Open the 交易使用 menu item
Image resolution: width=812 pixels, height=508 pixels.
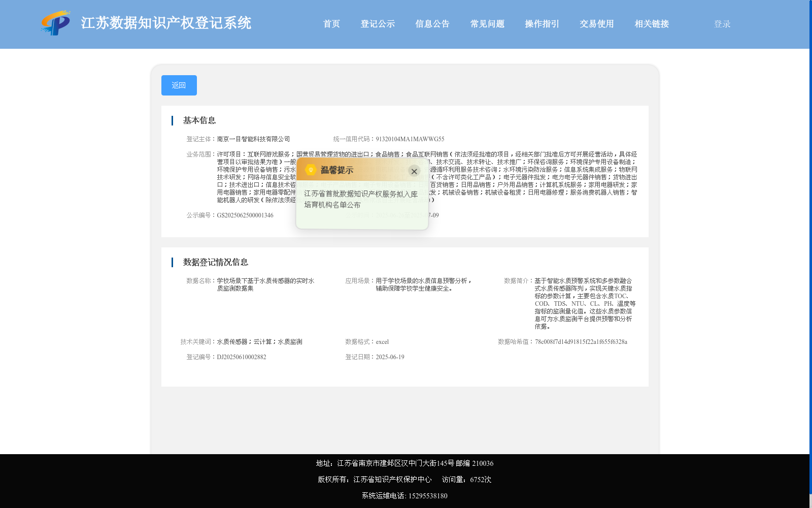point(597,24)
